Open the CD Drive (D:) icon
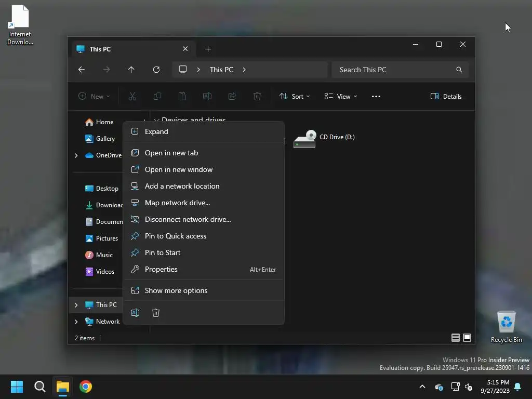532x399 pixels. [x=304, y=139]
